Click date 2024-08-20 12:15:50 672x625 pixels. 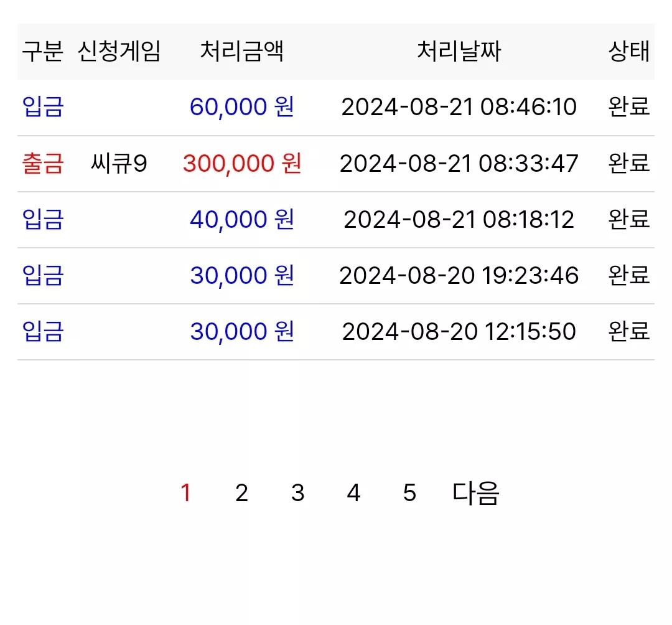tap(459, 332)
